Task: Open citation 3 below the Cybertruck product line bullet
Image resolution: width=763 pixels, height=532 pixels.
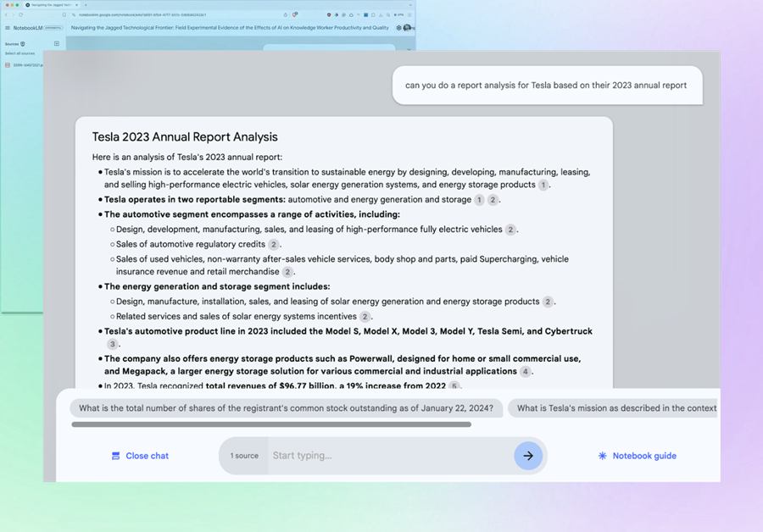Action: pos(113,344)
